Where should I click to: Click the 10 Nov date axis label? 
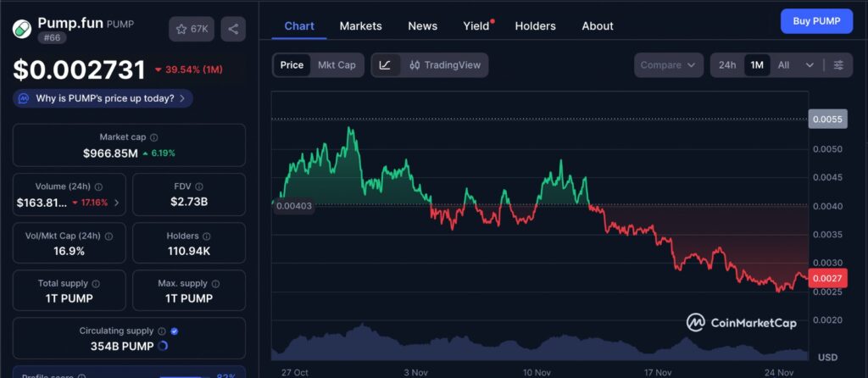click(537, 372)
